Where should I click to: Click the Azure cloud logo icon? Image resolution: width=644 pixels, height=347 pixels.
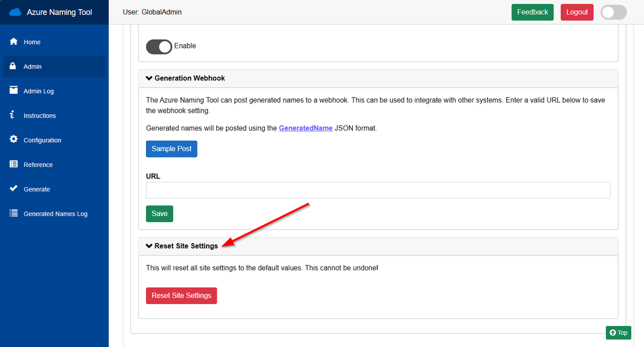[15, 12]
